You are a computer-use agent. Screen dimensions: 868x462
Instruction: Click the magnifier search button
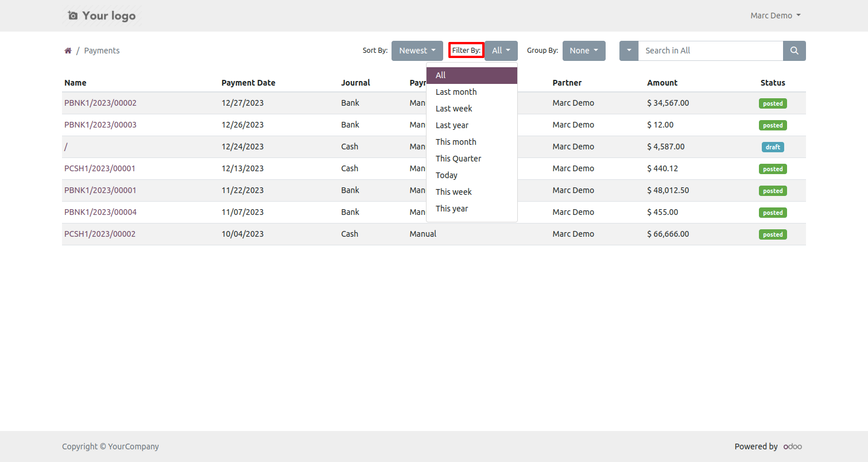click(795, 51)
